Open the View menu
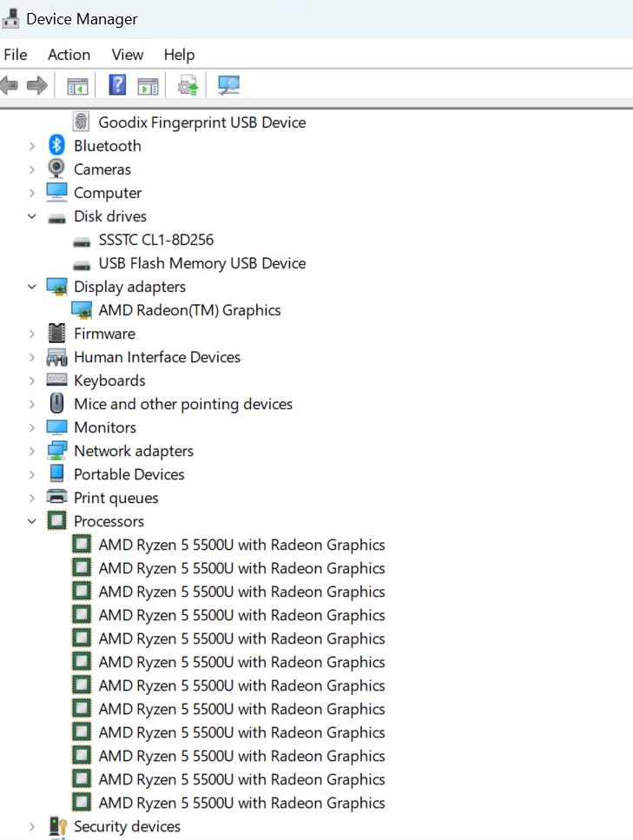Image resolution: width=633 pixels, height=840 pixels. (128, 55)
